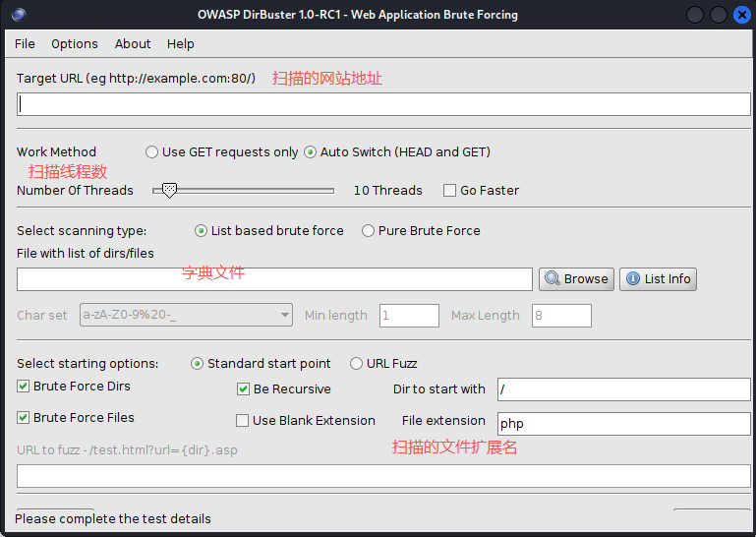
Task: Click the Work Method label
Action: click(x=56, y=152)
